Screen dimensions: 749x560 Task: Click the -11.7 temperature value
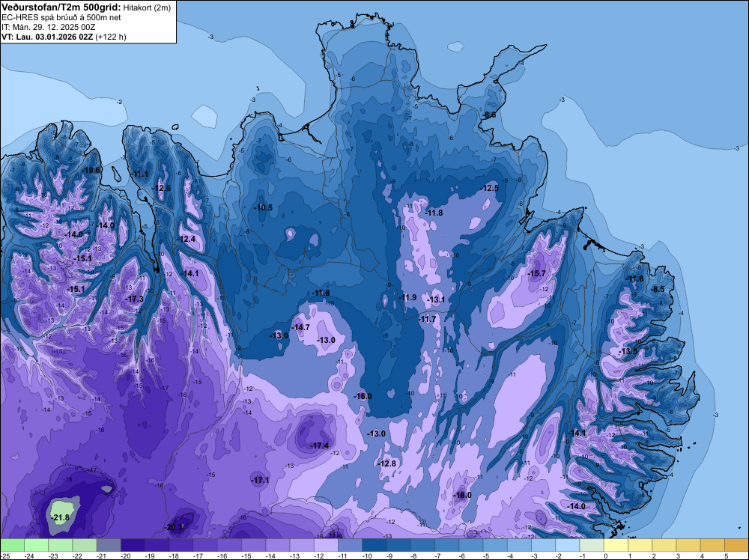[x=427, y=319]
